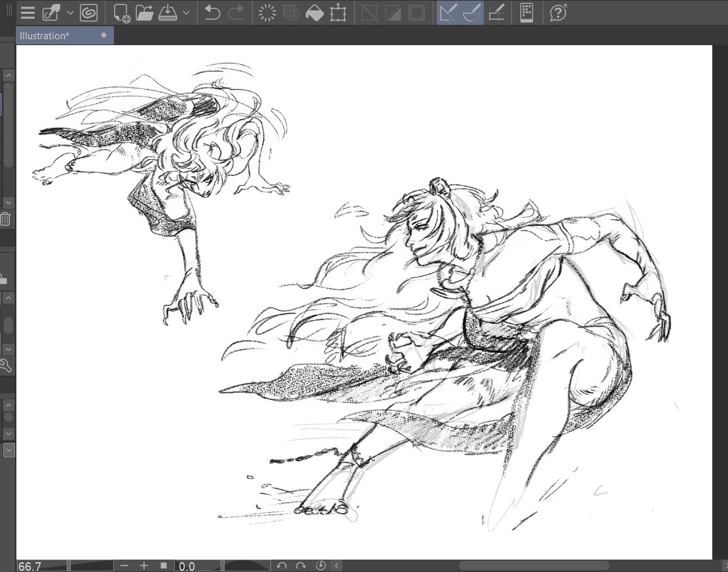Reset the canvas rotation

tap(320, 565)
